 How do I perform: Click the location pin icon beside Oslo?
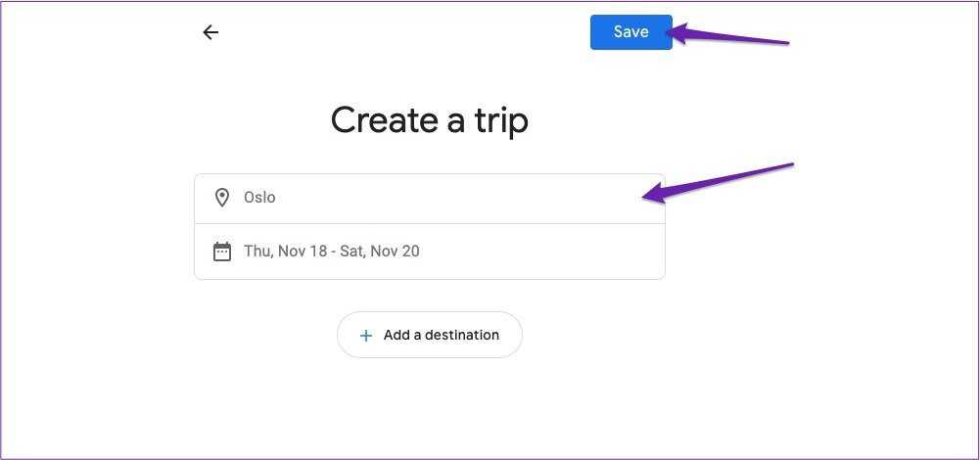click(222, 198)
